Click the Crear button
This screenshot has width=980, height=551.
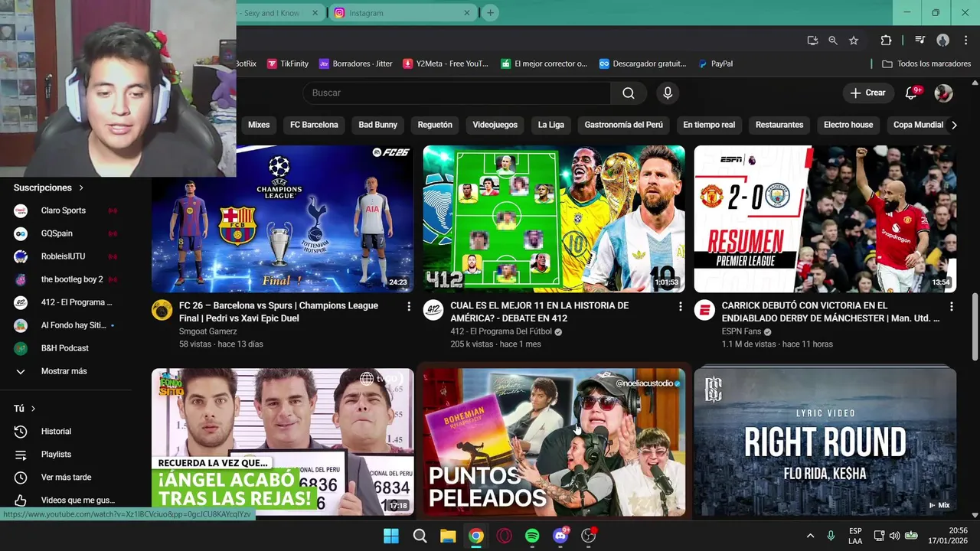tap(867, 93)
